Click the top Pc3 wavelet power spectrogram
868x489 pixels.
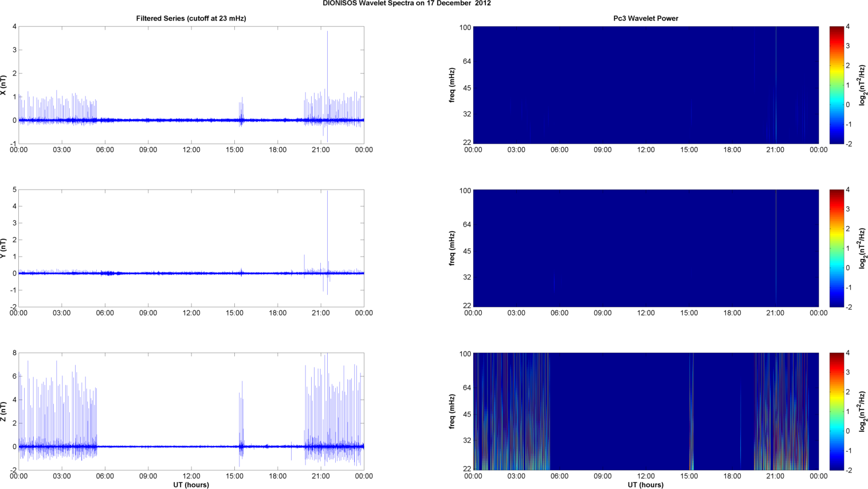646,85
